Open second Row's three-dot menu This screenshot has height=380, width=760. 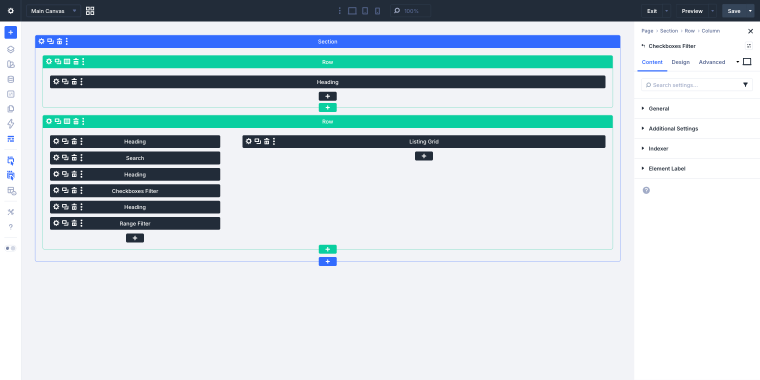point(83,121)
